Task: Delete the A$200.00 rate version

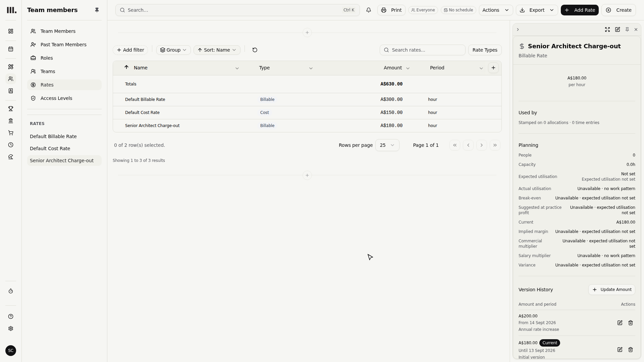Action: point(631,323)
